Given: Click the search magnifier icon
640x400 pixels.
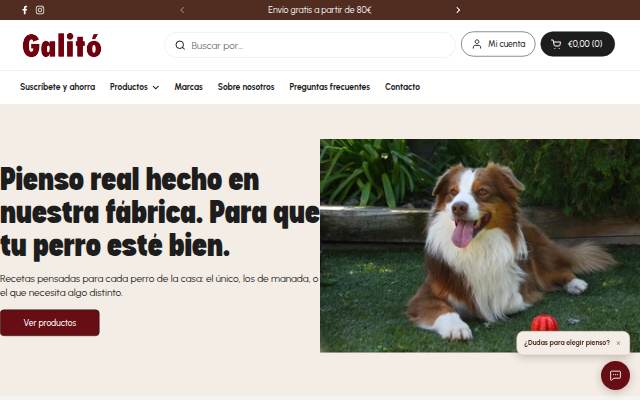Looking at the screenshot, I should click(180, 45).
